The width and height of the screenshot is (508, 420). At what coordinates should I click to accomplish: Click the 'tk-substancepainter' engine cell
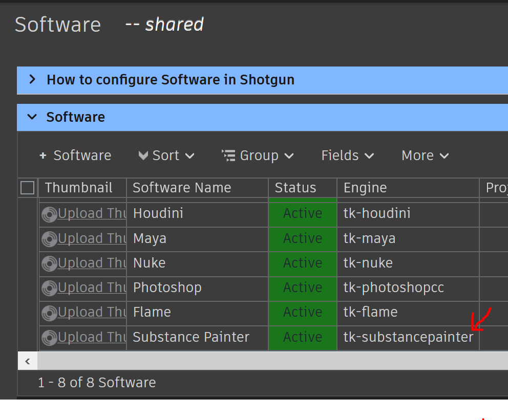click(408, 338)
